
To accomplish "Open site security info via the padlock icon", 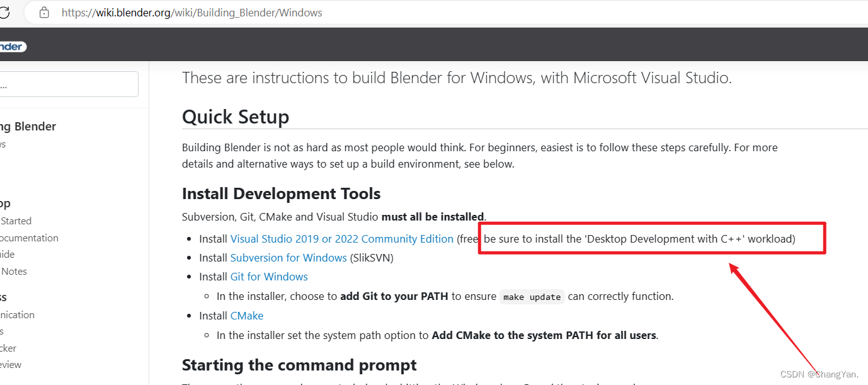I will click(x=43, y=12).
